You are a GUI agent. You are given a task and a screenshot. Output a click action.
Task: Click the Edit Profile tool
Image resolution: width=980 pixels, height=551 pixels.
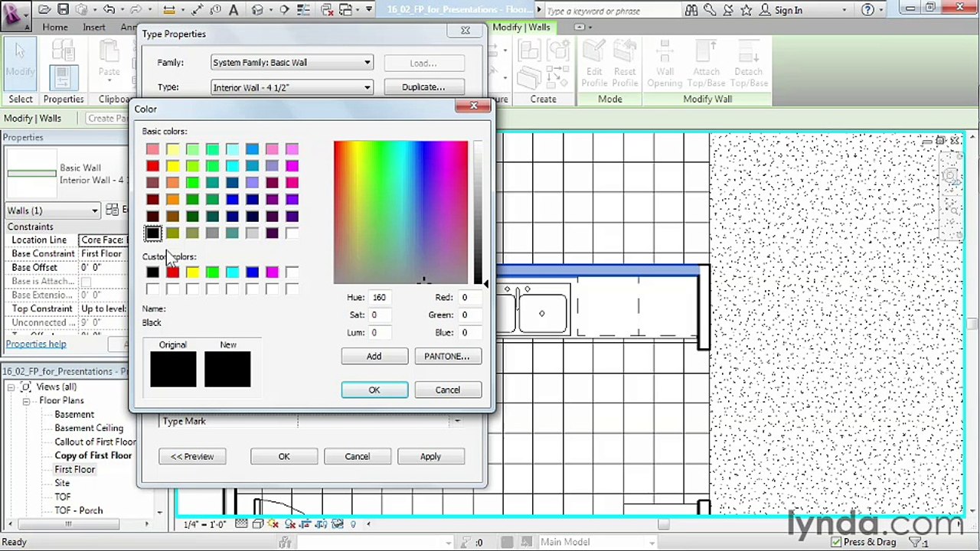(594, 64)
